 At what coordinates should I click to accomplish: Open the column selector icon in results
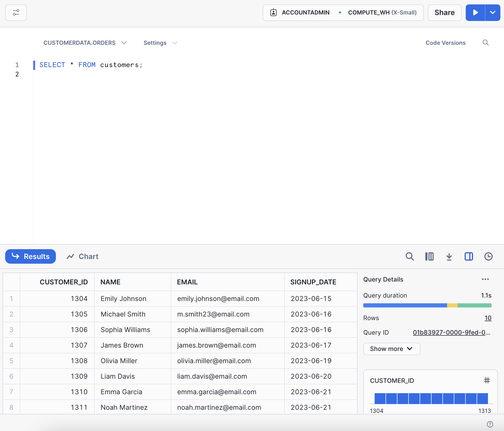click(x=429, y=256)
